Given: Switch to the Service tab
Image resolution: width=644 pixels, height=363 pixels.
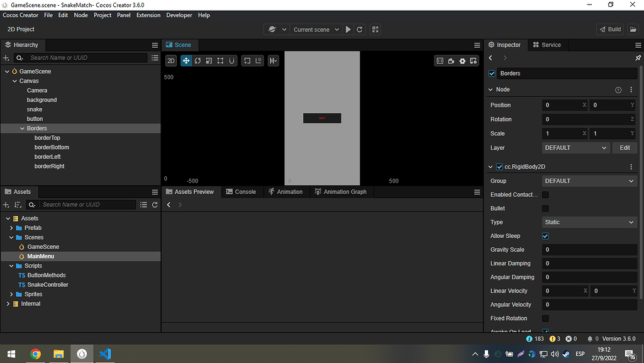Looking at the screenshot, I should click(547, 45).
